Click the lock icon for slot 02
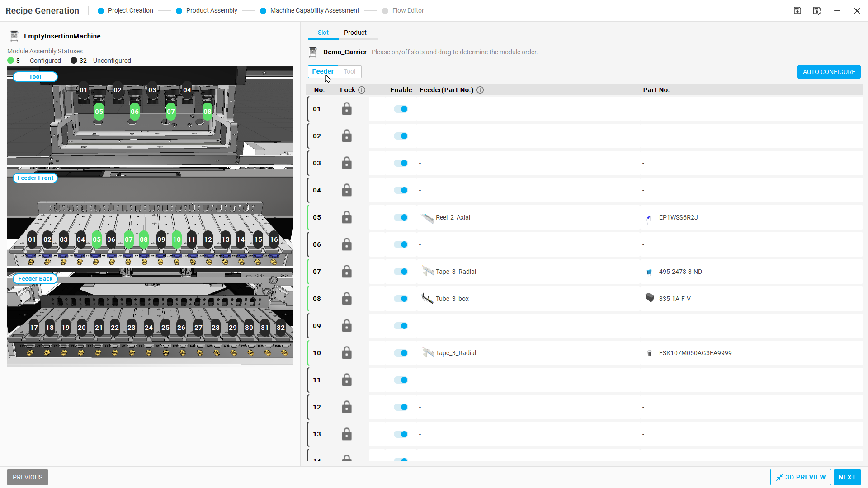 pyautogui.click(x=347, y=136)
